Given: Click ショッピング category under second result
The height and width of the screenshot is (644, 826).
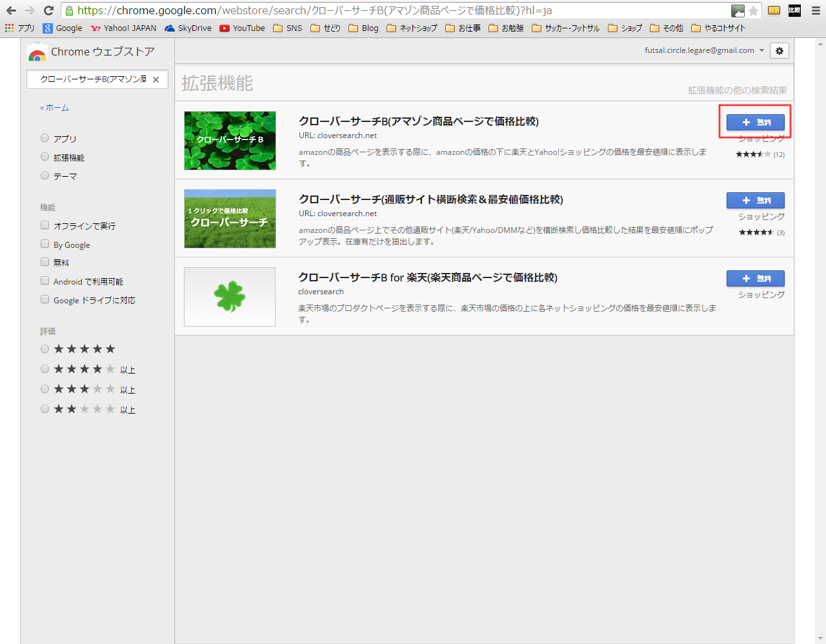Looking at the screenshot, I should pyautogui.click(x=761, y=216).
